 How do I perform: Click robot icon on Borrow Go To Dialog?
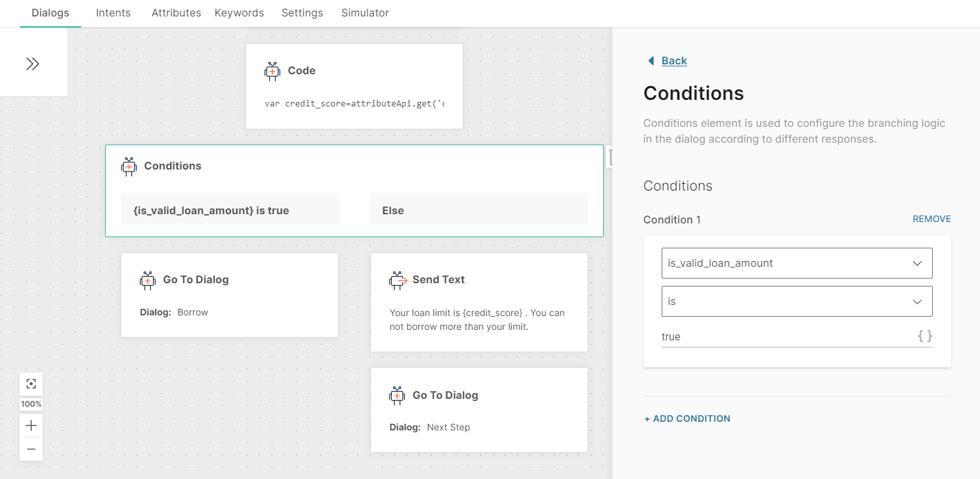(148, 280)
